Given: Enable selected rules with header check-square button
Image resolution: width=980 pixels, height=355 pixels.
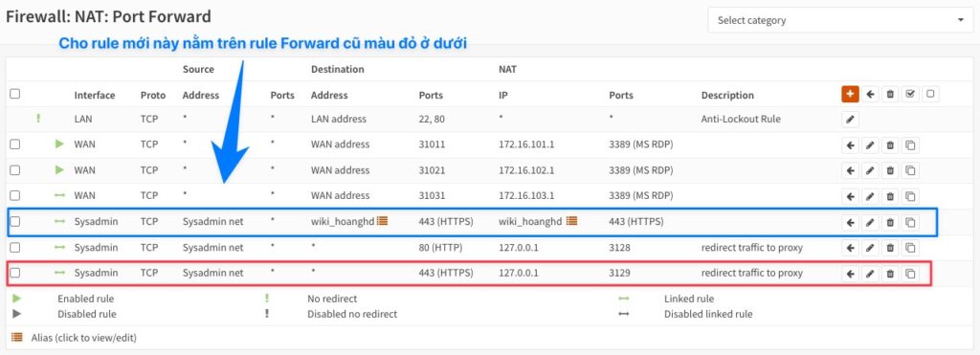Looking at the screenshot, I should [x=911, y=95].
